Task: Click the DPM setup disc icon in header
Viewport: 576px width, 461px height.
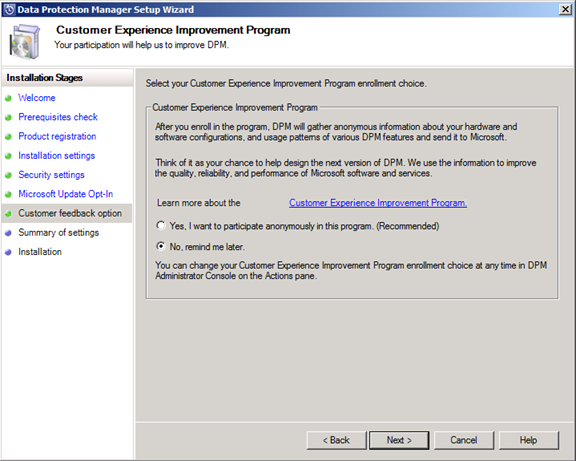Action: (25, 42)
